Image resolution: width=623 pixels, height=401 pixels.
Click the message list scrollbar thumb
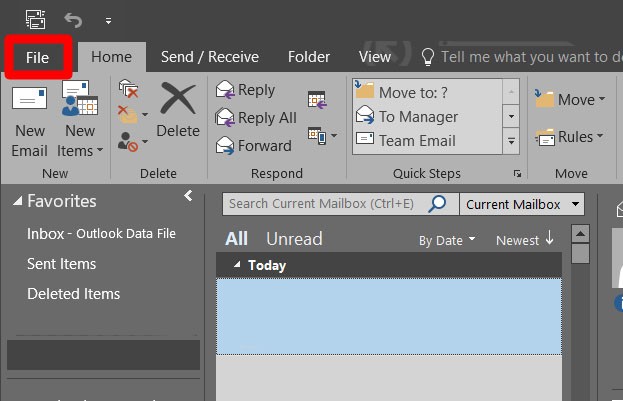(580, 253)
